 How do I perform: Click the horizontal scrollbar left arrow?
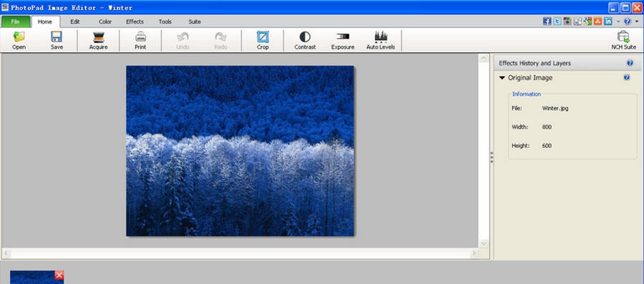pos(6,253)
